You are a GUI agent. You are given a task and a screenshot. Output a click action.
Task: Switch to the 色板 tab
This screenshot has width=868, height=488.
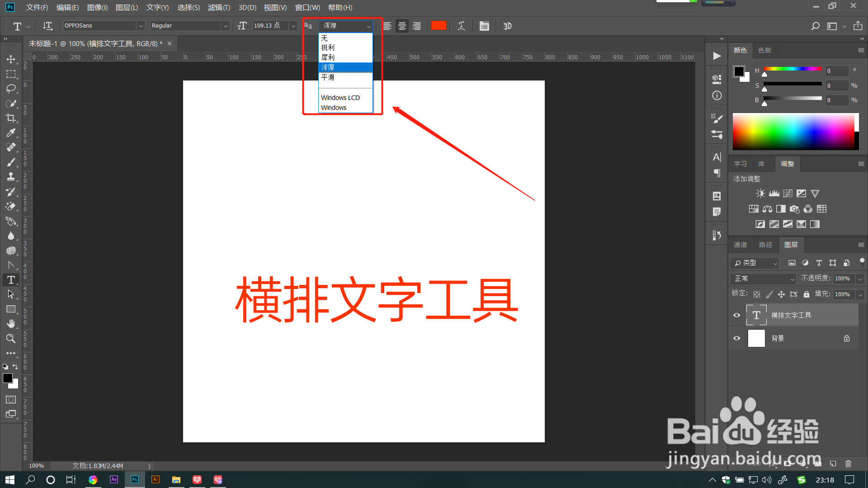pos(764,50)
